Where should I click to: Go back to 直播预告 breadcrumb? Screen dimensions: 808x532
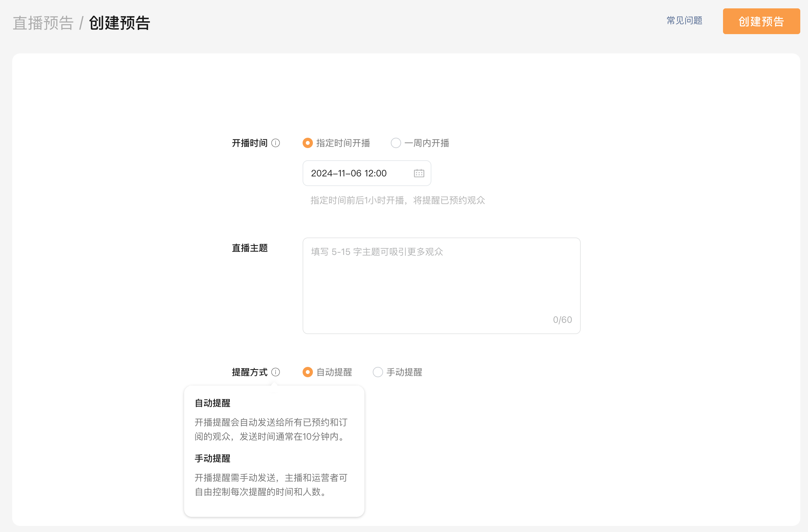point(43,23)
